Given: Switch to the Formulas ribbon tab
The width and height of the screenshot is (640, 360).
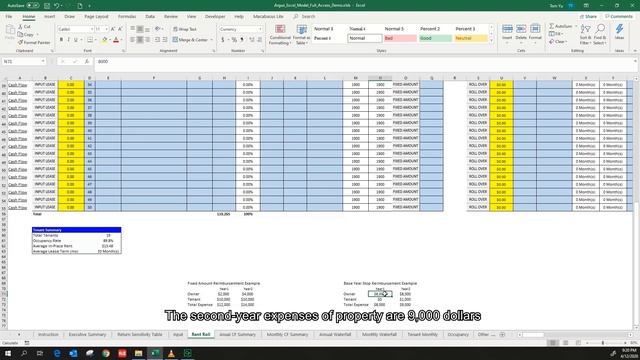Looking at the screenshot, I should 127,16.
